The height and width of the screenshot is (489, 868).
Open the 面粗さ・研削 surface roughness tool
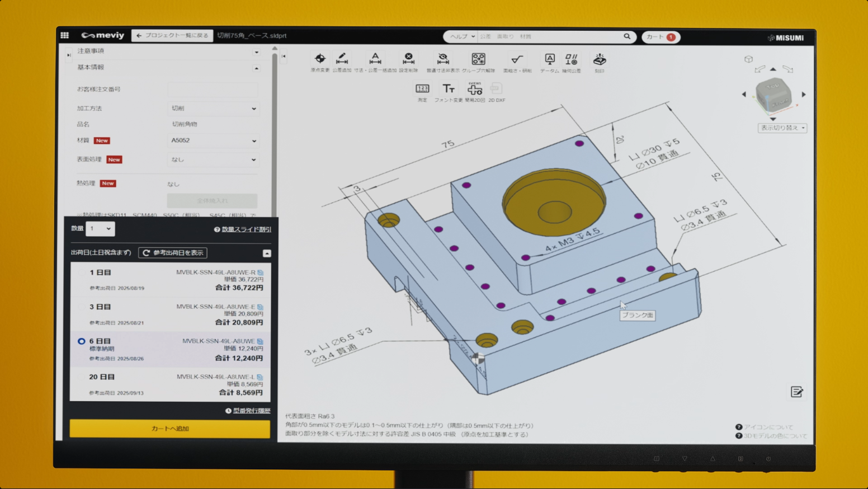[517, 59]
